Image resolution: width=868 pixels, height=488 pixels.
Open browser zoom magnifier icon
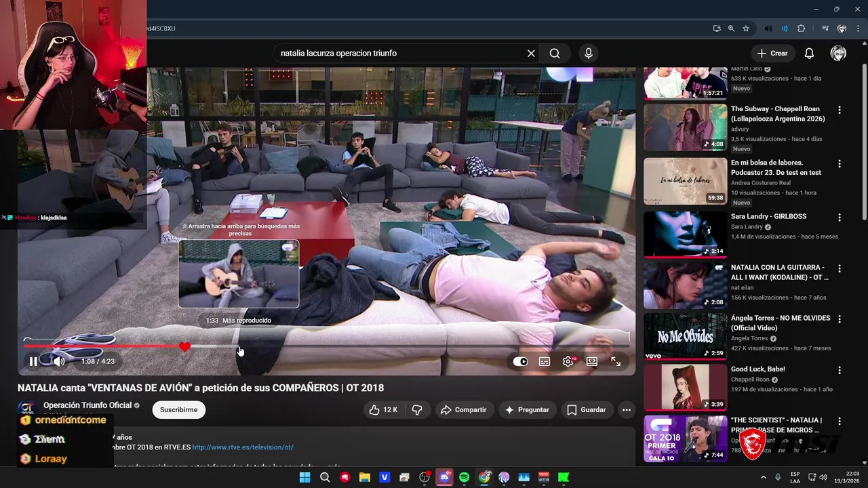pyautogui.click(x=731, y=28)
